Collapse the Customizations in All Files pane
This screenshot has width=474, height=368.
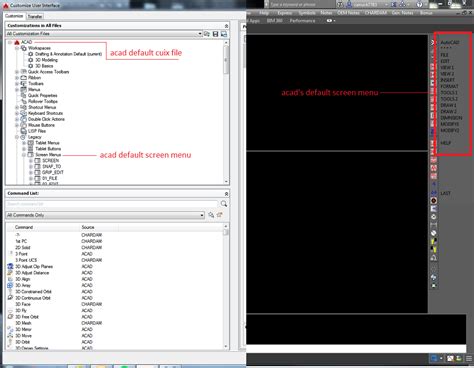227,26
